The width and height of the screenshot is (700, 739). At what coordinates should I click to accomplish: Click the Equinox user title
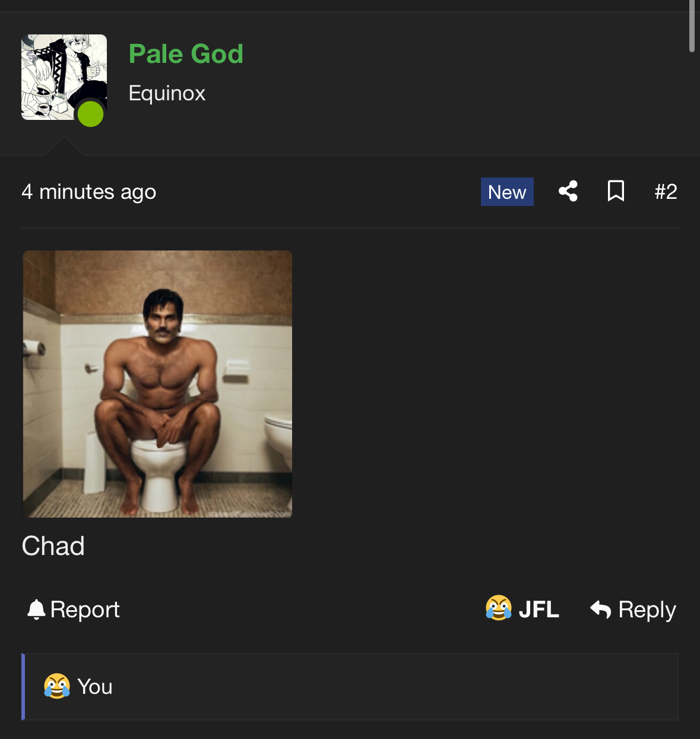[x=167, y=93]
